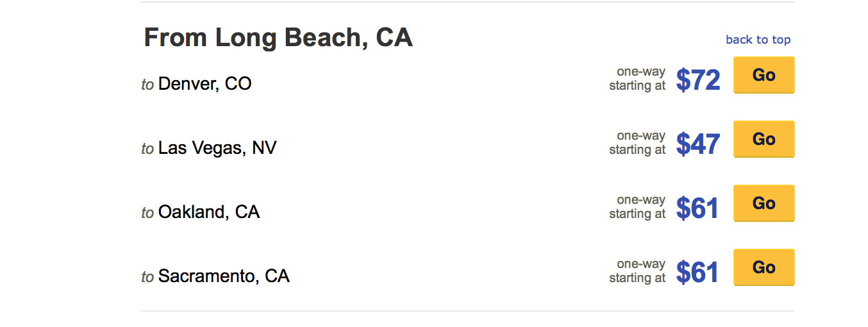Click the Las Vegas, NV destination

pyautogui.click(x=217, y=148)
